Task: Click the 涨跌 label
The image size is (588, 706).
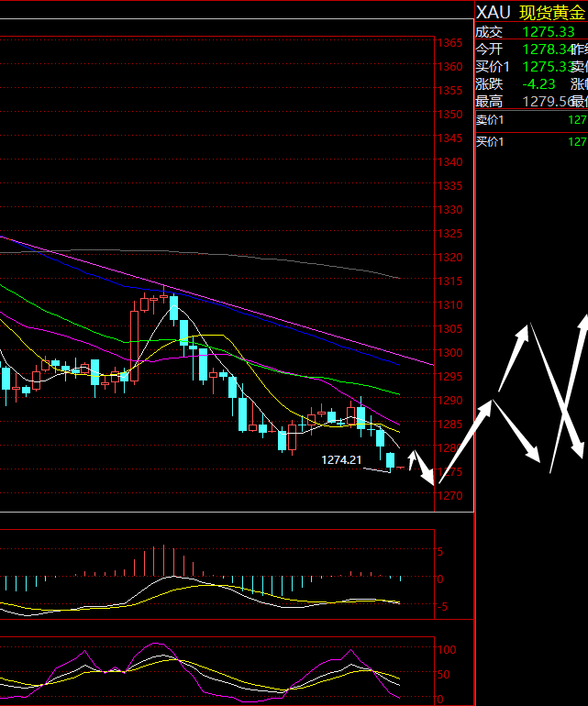Action: 489,84
